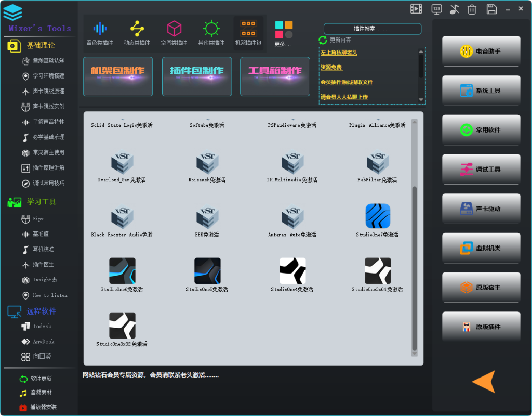This screenshot has height=416, width=532.
Task: Click the green refresh 更新内容 icon
Action: coord(323,40)
